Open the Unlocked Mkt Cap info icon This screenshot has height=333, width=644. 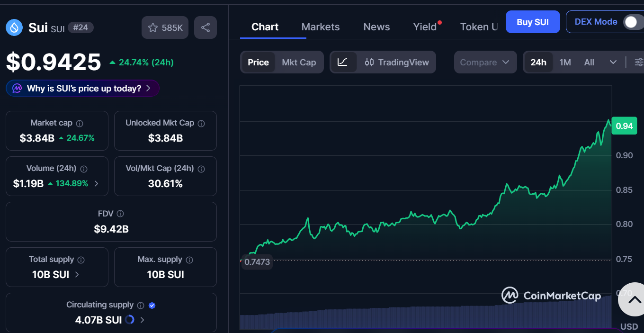pyautogui.click(x=201, y=123)
